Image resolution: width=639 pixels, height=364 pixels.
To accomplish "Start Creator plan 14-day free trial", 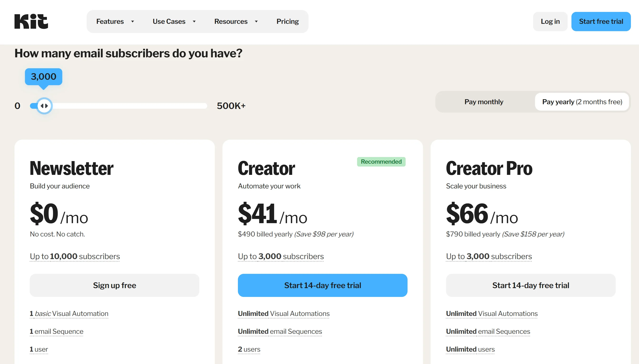I will click(323, 285).
